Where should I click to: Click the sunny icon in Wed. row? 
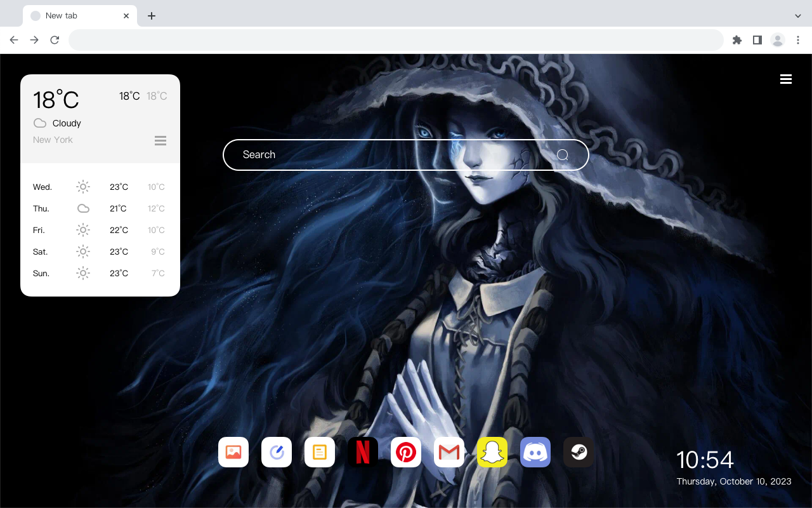pyautogui.click(x=83, y=187)
